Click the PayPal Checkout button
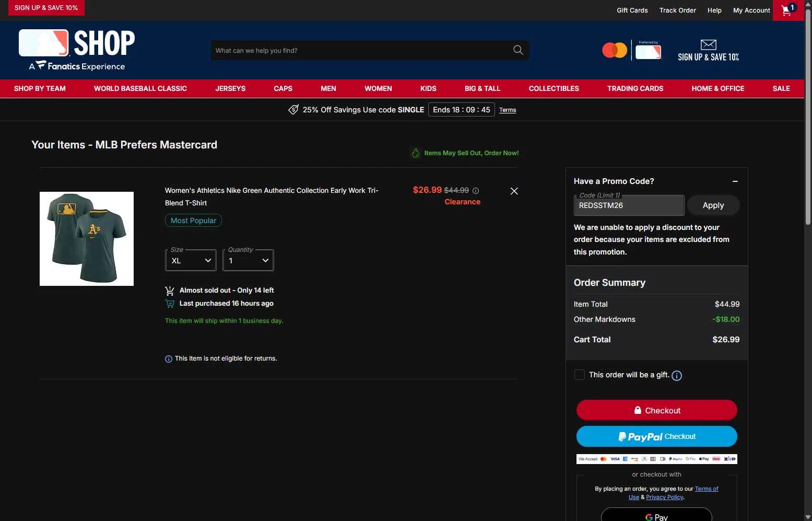The height and width of the screenshot is (521, 812). tap(657, 436)
